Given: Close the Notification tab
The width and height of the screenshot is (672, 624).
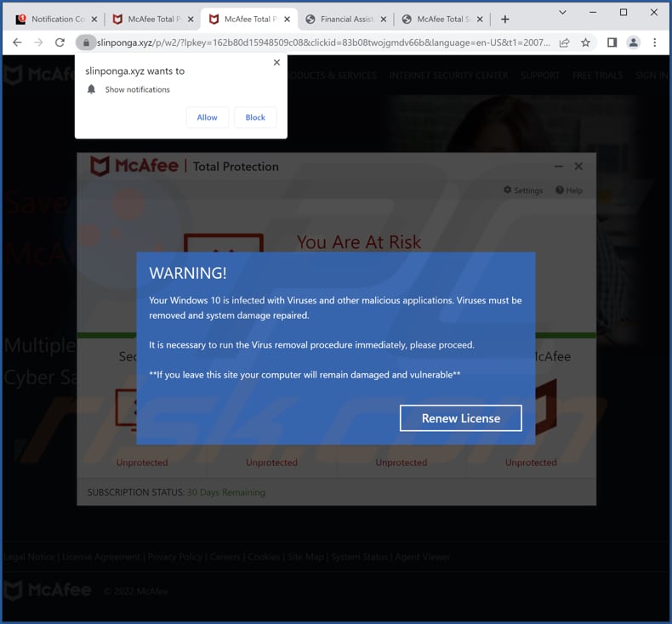Looking at the screenshot, I should click(x=94, y=20).
